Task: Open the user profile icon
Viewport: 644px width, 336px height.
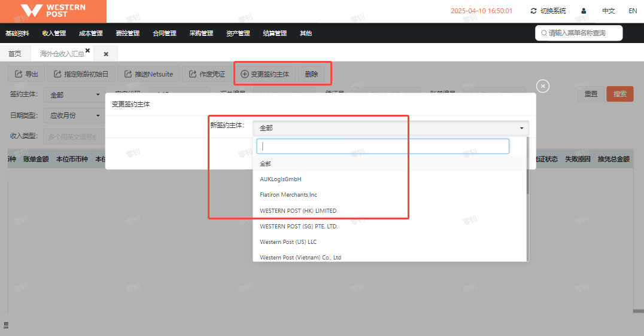Action: (584, 11)
